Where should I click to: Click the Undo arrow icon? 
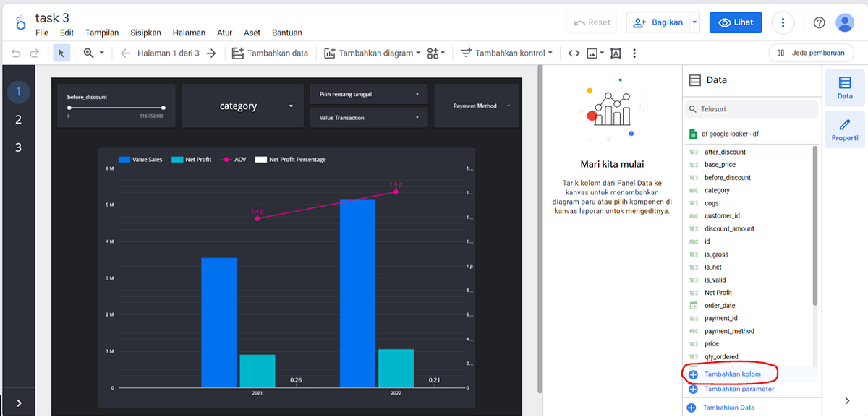14,52
